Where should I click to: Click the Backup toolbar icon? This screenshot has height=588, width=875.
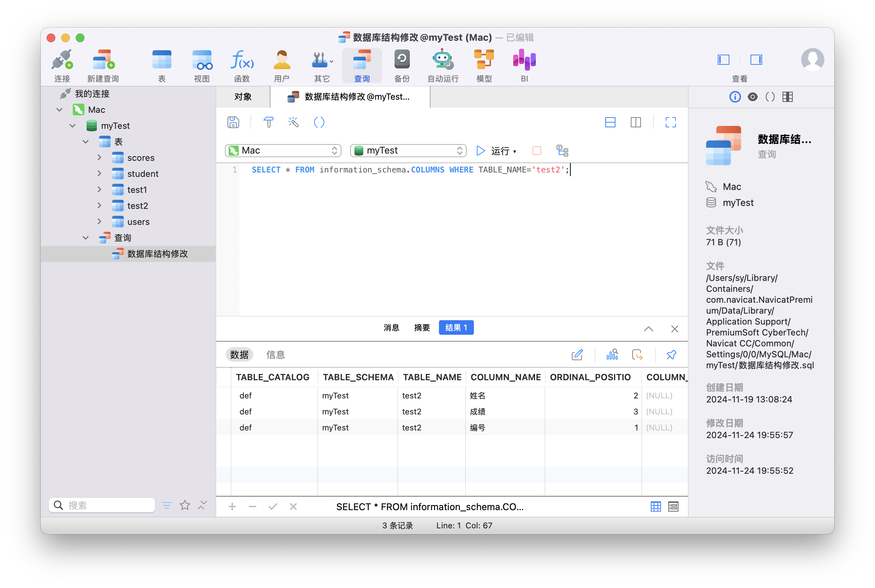pos(402,65)
